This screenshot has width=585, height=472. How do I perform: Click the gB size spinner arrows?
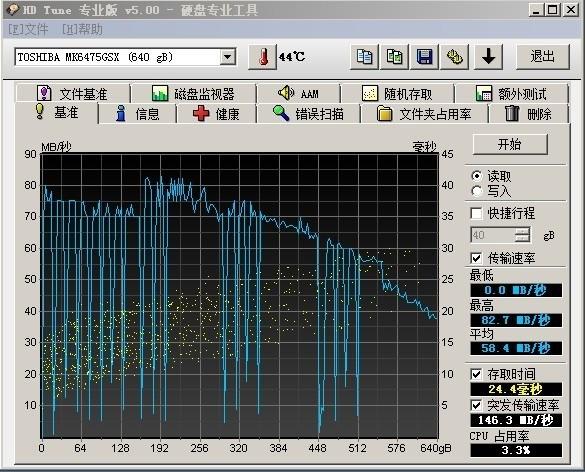pos(522,235)
